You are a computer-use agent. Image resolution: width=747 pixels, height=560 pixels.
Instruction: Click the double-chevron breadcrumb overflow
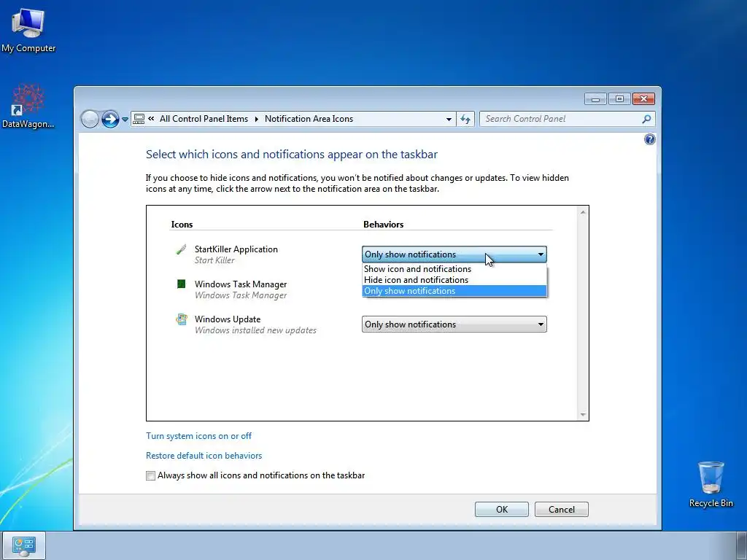(x=151, y=119)
